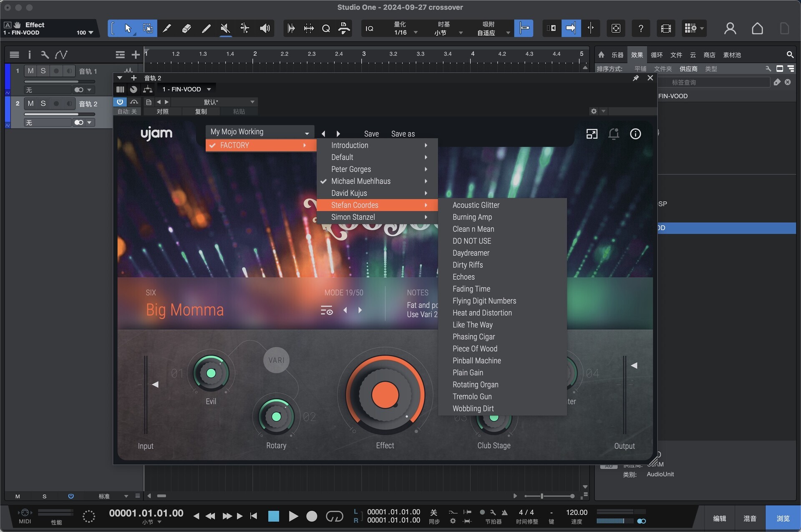Open the 编辑 edit view
Screen dimensions: 801x532
719,518
